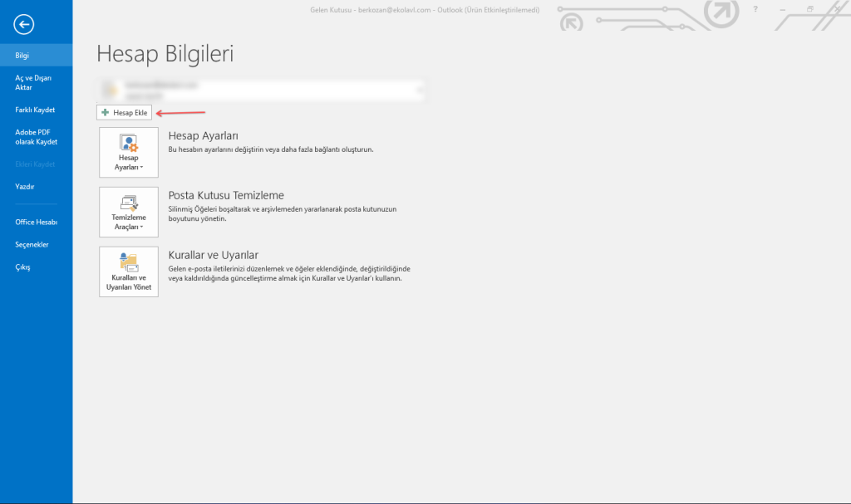Click the greyed-out Ekleri Kaydet item
Image resolution: width=851 pixels, height=504 pixels.
(x=35, y=164)
